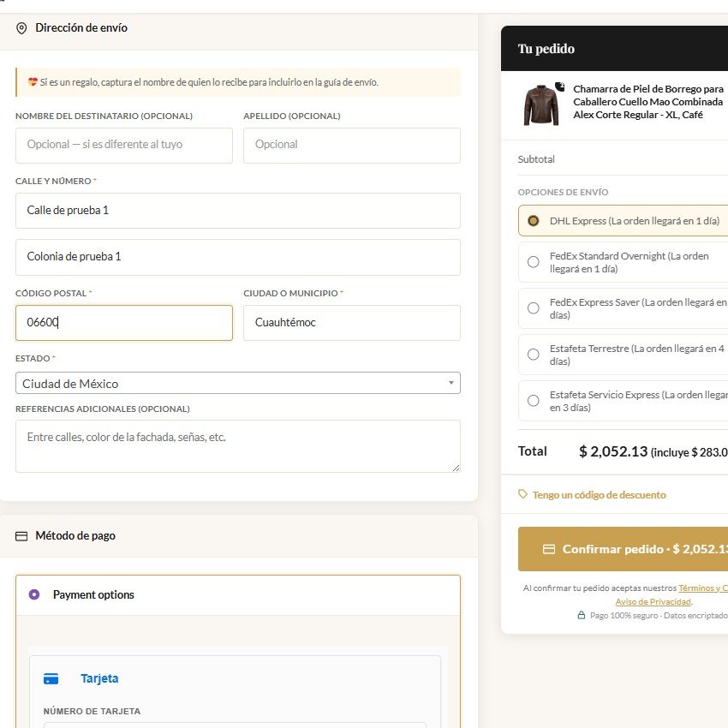Screen dimensions: 728x728
Task: Click the Nombre del destinatario input field
Action: click(x=124, y=146)
